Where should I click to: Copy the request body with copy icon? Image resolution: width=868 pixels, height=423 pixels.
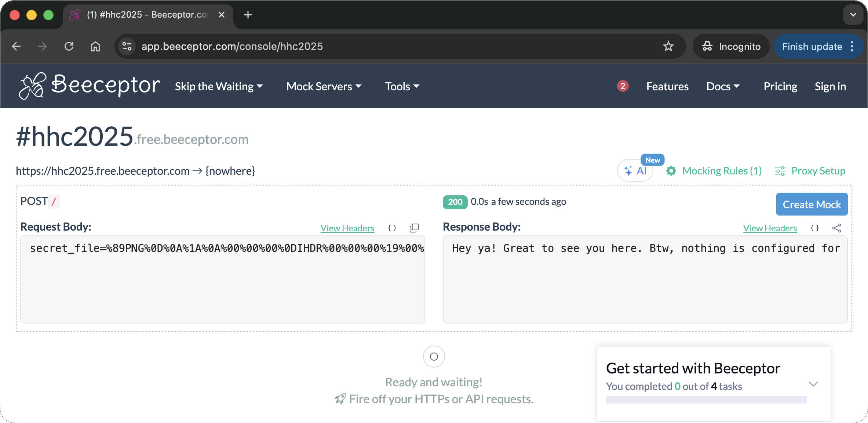click(x=414, y=228)
